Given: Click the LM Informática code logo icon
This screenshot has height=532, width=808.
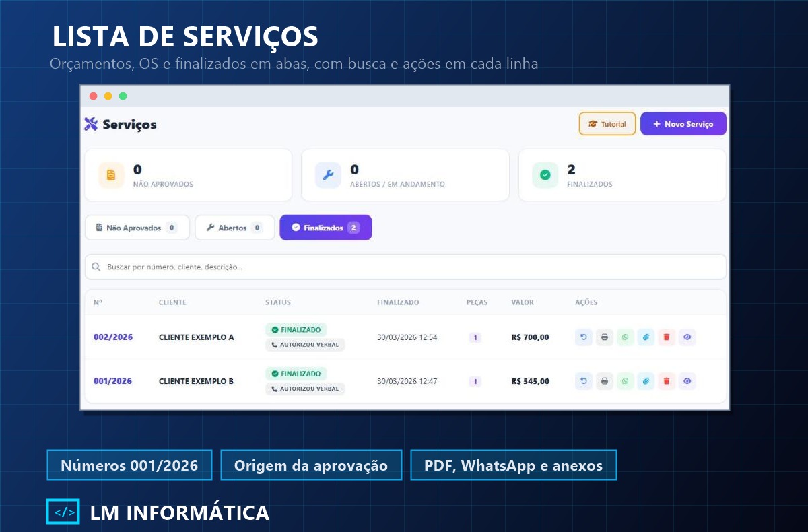Looking at the screenshot, I should (x=63, y=512).
